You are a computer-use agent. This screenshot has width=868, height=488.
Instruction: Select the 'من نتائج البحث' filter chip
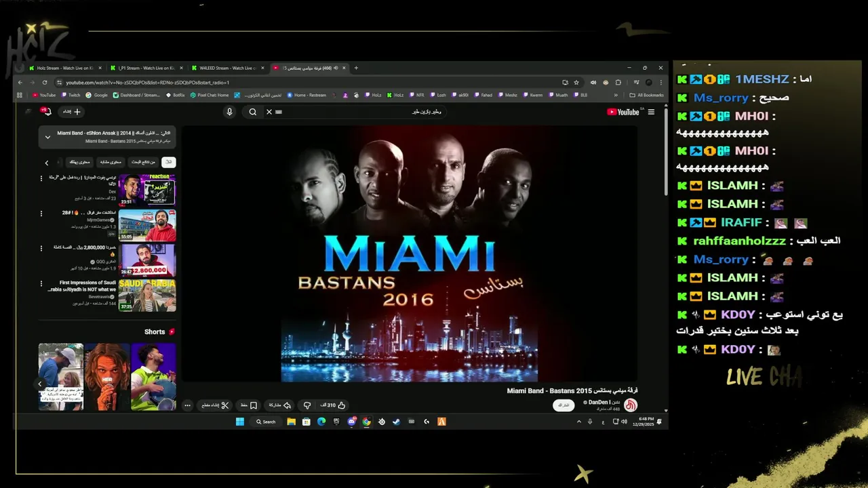(142, 162)
